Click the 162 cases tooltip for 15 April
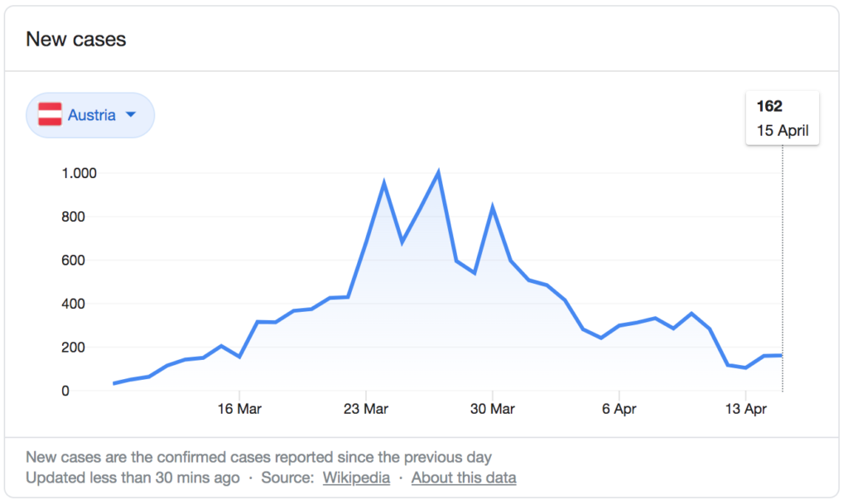 click(782, 118)
